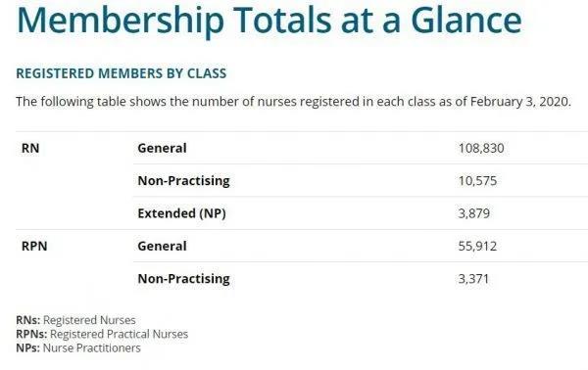Image resolution: width=588 pixels, height=370 pixels.
Task: Select the value 3,879
Action: (474, 213)
